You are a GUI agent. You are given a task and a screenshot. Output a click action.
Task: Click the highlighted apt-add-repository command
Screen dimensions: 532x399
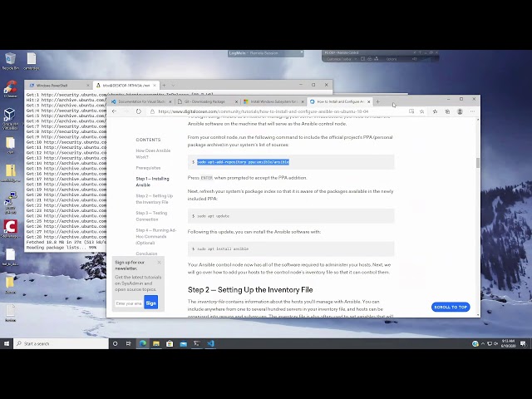[243, 162]
